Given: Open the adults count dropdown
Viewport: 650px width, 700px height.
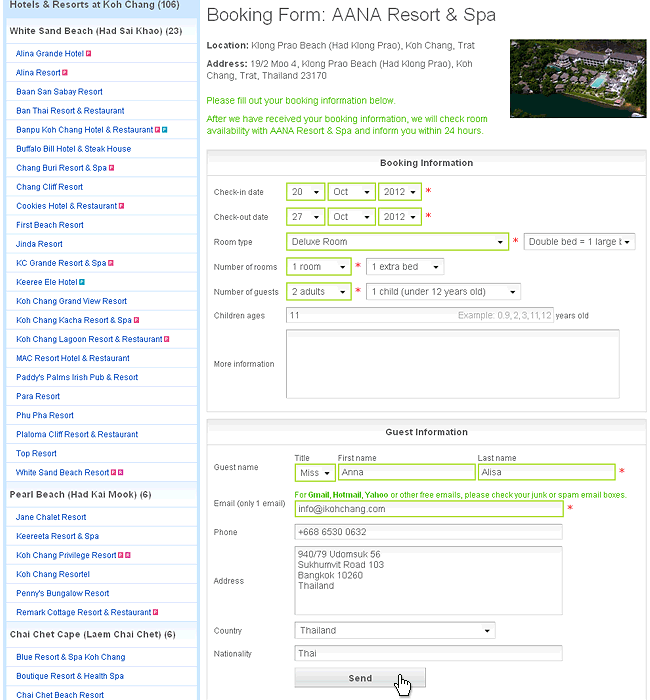Looking at the screenshot, I should (x=319, y=292).
